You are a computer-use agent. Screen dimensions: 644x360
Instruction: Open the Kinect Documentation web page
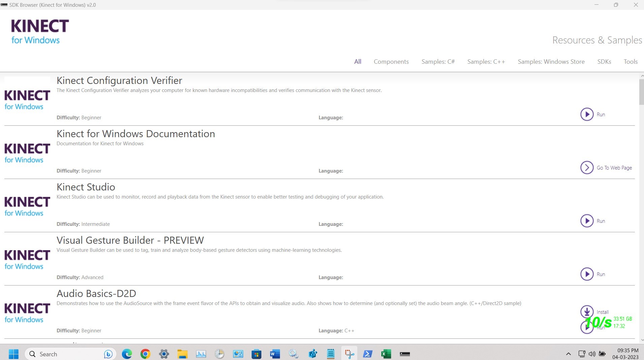[x=606, y=168]
